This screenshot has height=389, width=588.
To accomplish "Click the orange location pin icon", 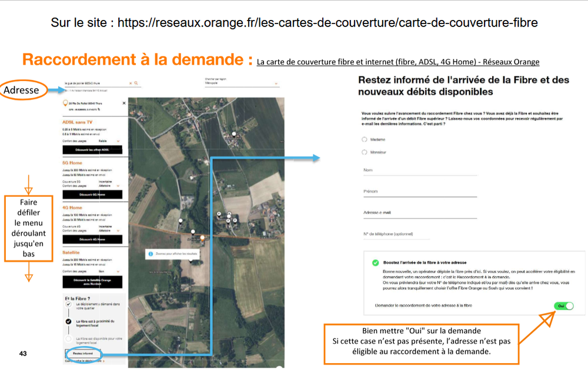I will (65, 103).
